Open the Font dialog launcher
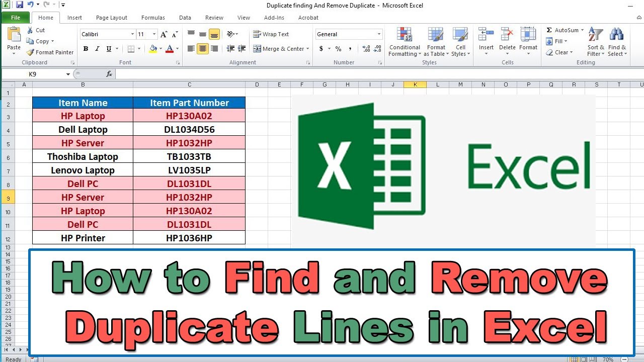 pos(178,63)
